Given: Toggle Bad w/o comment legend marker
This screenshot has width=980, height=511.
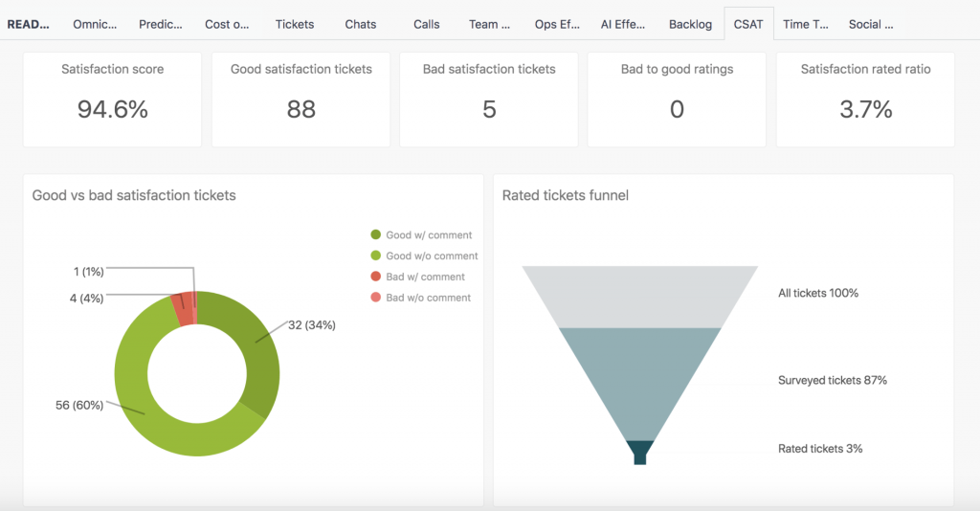Looking at the screenshot, I should pyautogui.click(x=375, y=298).
